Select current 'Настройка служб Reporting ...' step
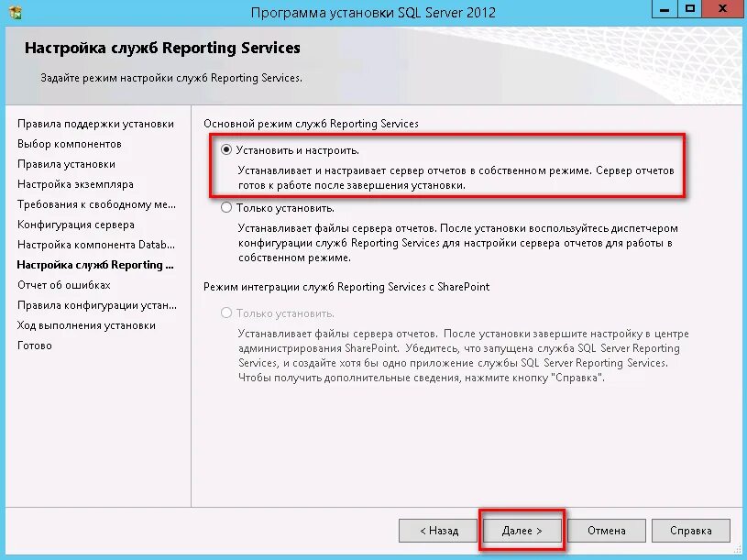The height and width of the screenshot is (560, 747). pyautogui.click(x=95, y=265)
